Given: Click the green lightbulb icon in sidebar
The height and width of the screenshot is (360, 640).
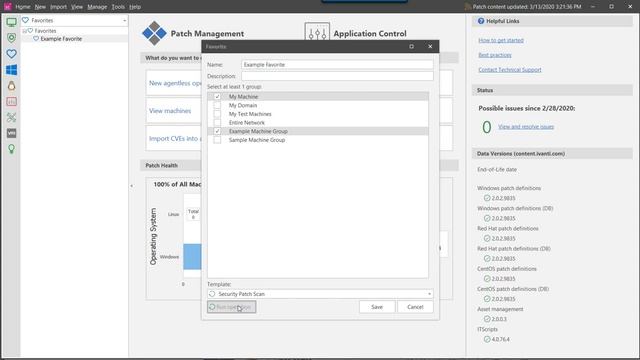Looking at the screenshot, I should tap(11, 149).
